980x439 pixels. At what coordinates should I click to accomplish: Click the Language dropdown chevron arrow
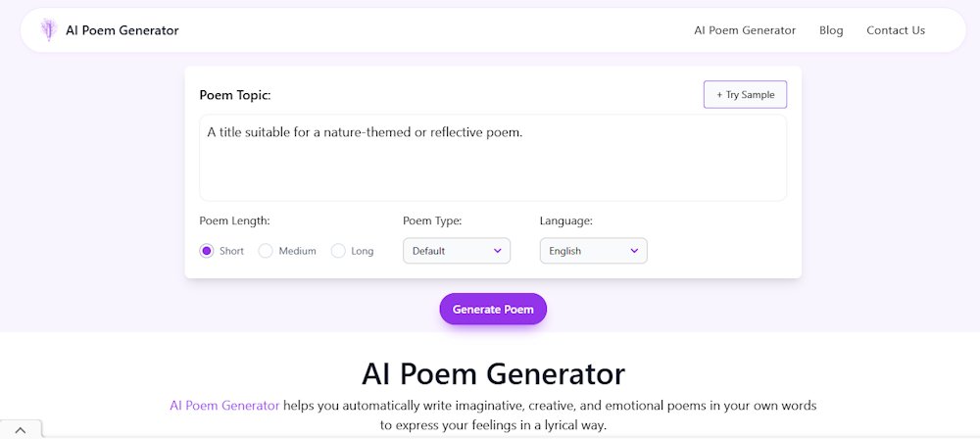pyautogui.click(x=634, y=251)
